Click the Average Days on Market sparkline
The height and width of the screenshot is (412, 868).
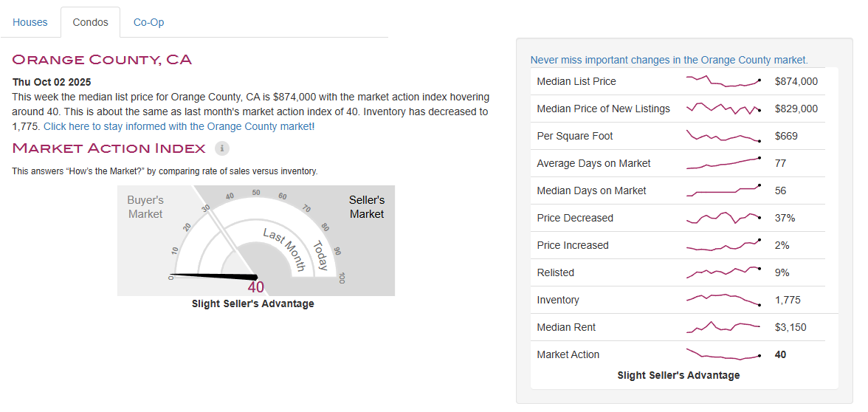723,163
